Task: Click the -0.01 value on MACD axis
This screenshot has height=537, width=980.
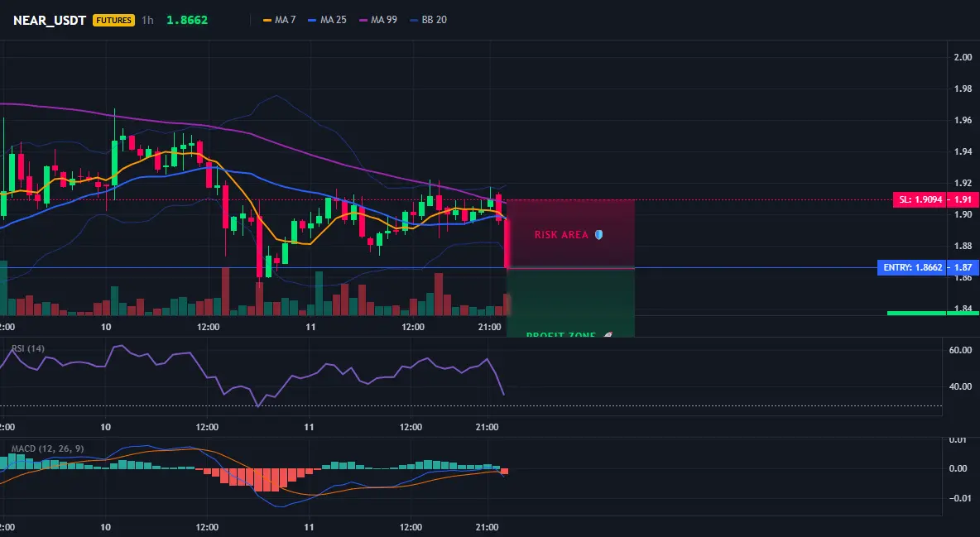Action: point(958,498)
